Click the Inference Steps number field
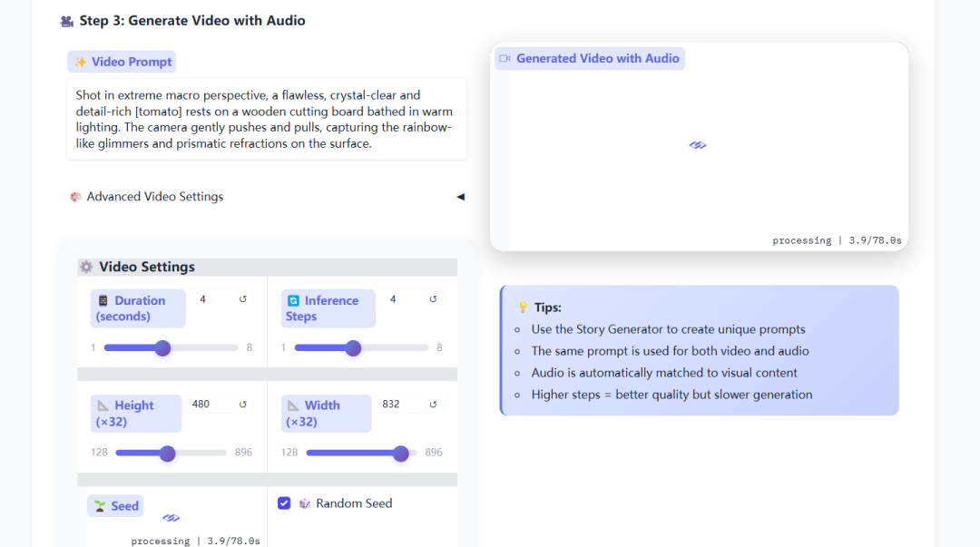The height and width of the screenshot is (547, 980). (x=401, y=299)
